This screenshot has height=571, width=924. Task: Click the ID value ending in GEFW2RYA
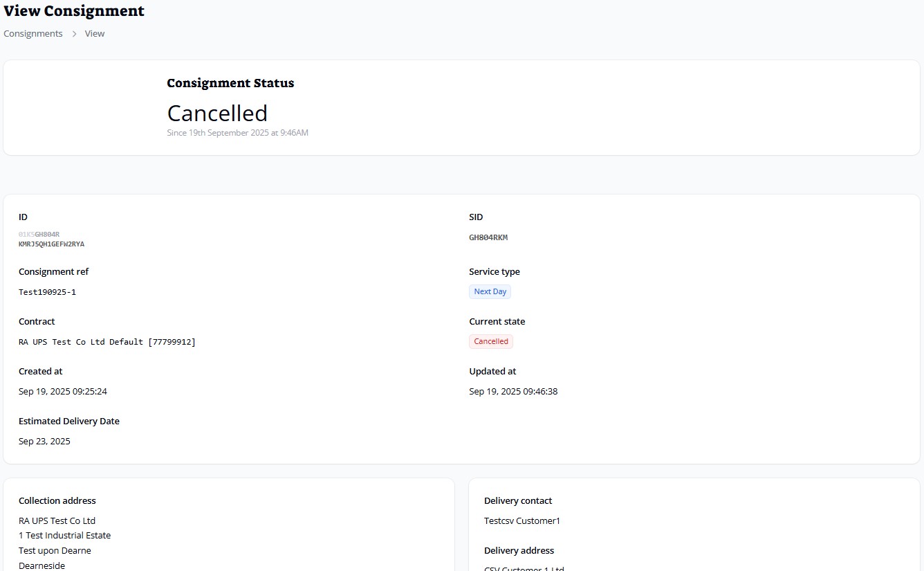click(51, 244)
